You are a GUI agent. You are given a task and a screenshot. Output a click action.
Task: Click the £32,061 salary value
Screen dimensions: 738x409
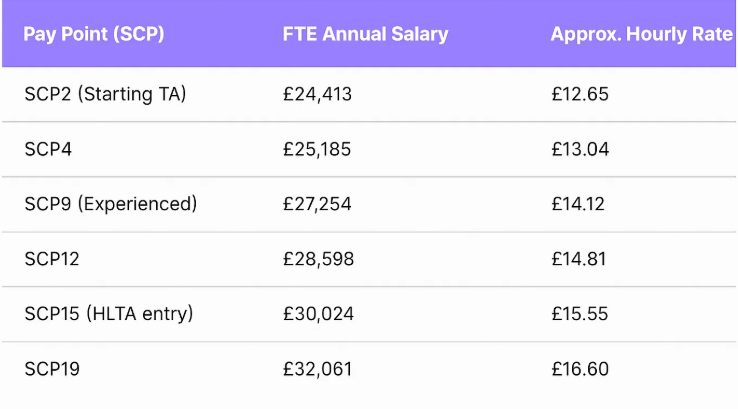pyautogui.click(x=317, y=369)
